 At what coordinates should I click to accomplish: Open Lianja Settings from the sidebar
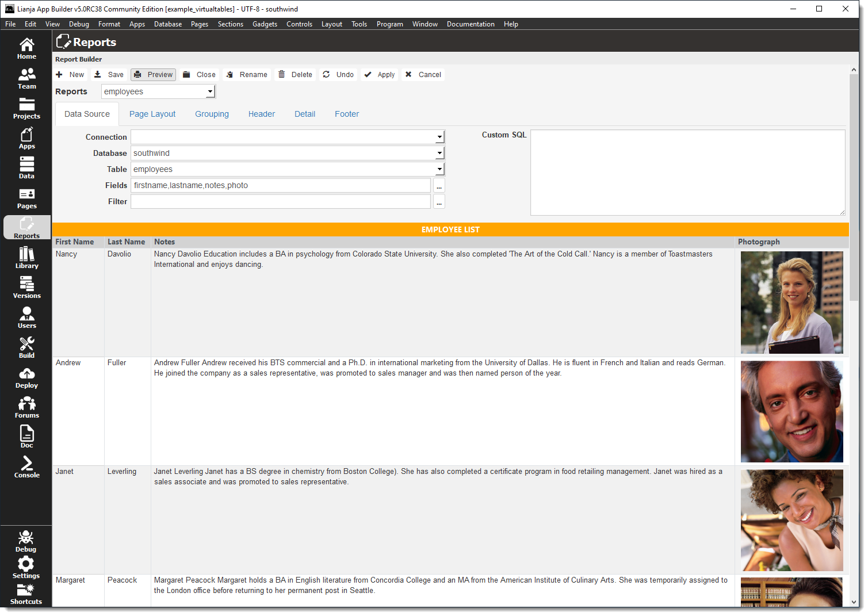26,567
